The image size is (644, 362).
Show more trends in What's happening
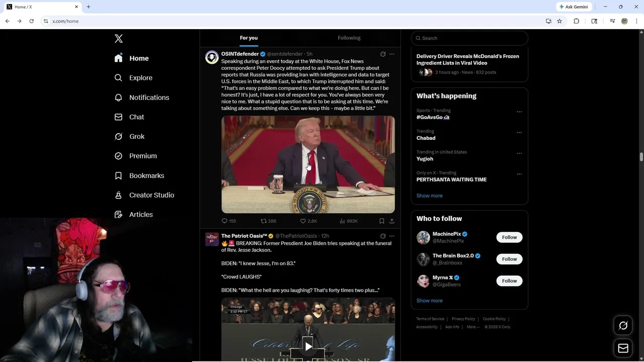(x=429, y=196)
